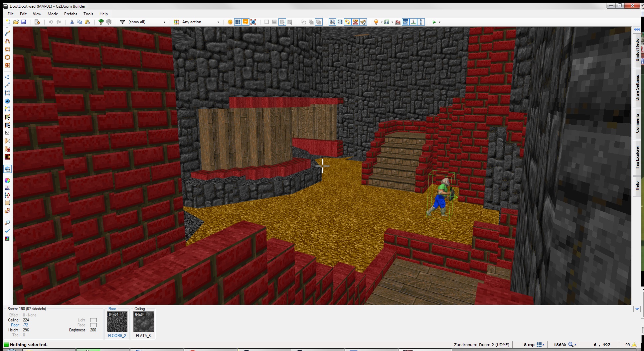Toggle sky rendering button
Image resolution: width=644 pixels, height=351 pixels.
[x=405, y=22]
